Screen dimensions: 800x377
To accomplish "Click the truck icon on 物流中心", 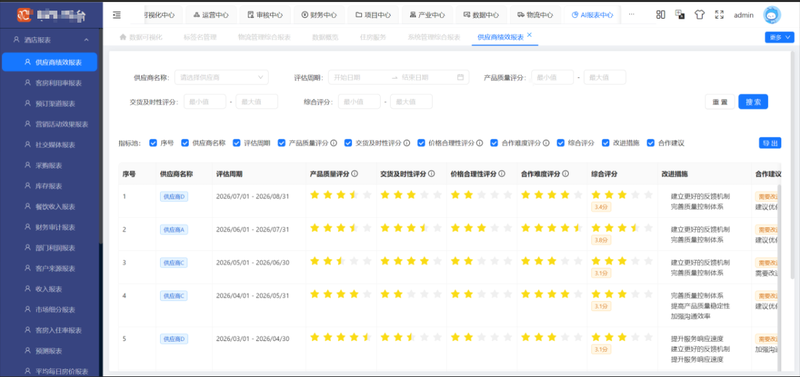I will tap(521, 15).
